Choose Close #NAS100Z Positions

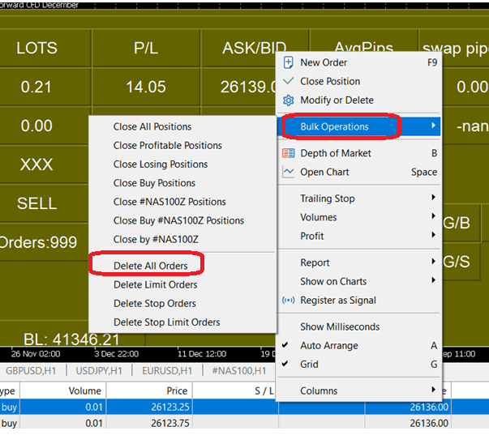[x=182, y=202]
